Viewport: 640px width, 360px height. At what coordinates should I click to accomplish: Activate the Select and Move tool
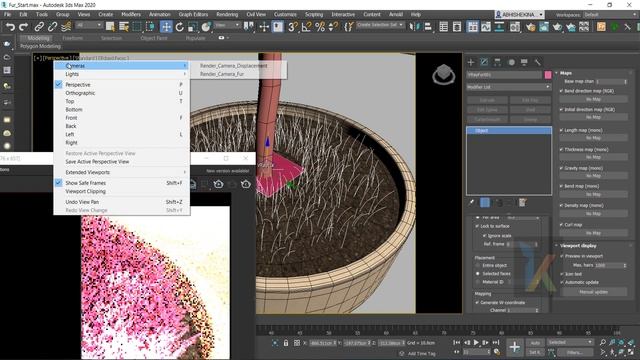[x=166, y=27]
